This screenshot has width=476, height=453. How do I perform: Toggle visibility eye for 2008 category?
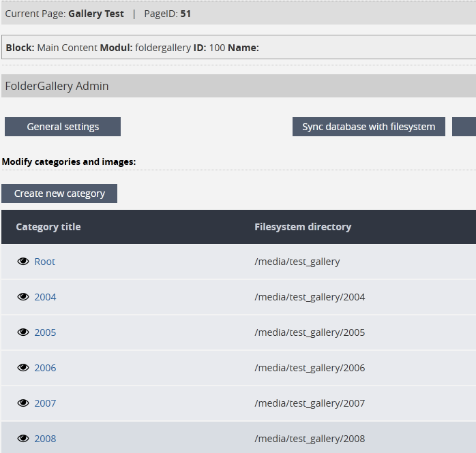(x=23, y=439)
